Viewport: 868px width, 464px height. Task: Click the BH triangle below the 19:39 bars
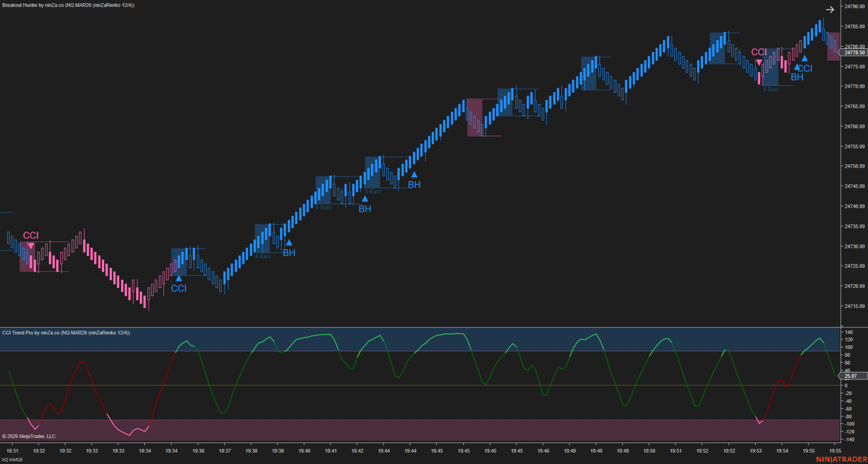point(289,243)
